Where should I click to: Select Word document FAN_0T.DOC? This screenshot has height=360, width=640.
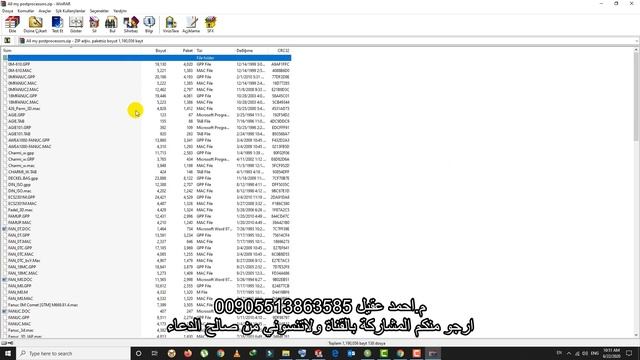tap(19, 229)
